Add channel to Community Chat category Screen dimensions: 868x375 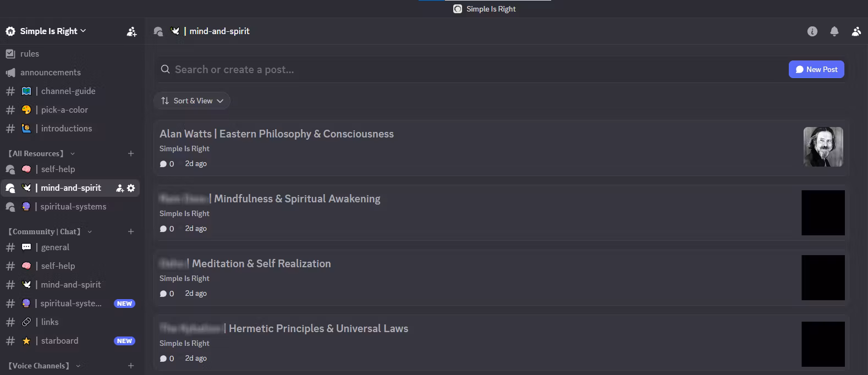click(x=131, y=231)
